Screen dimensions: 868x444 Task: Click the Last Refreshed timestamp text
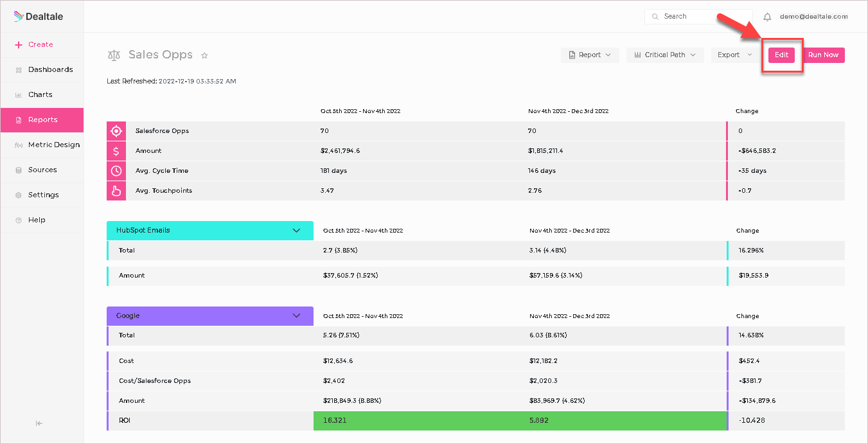[172, 82]
